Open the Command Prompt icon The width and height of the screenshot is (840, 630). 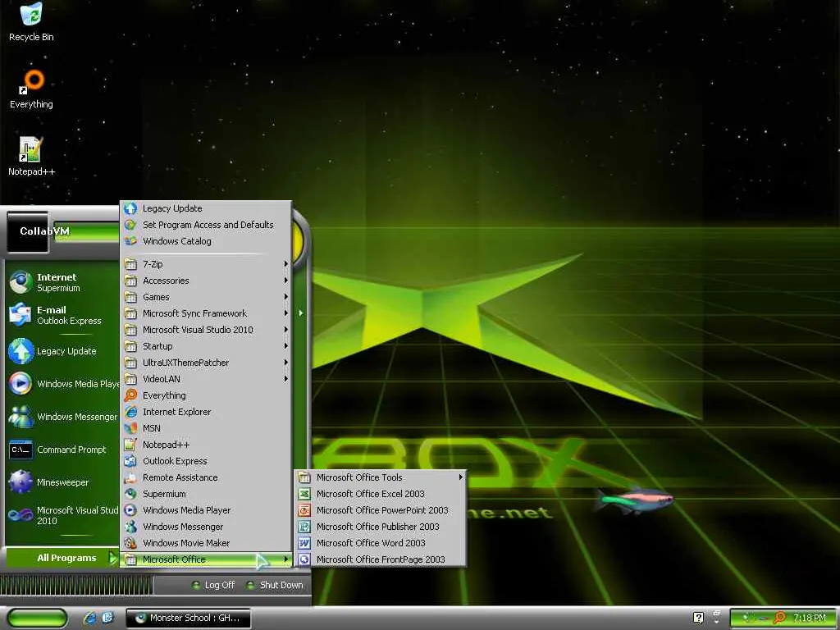click(x=21, y=450)
